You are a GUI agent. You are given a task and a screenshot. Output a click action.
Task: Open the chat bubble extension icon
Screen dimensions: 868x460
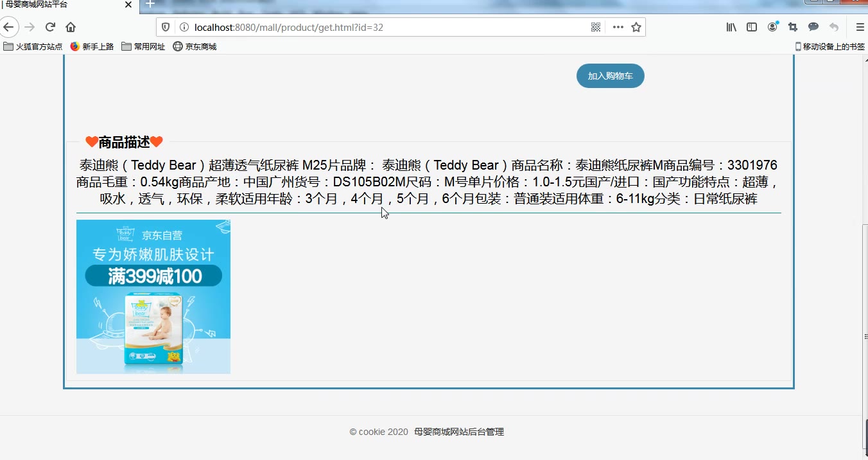point(813,27)
